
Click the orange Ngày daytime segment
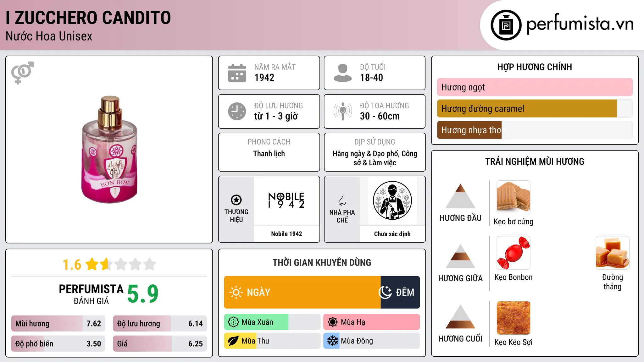coord(302,292)
